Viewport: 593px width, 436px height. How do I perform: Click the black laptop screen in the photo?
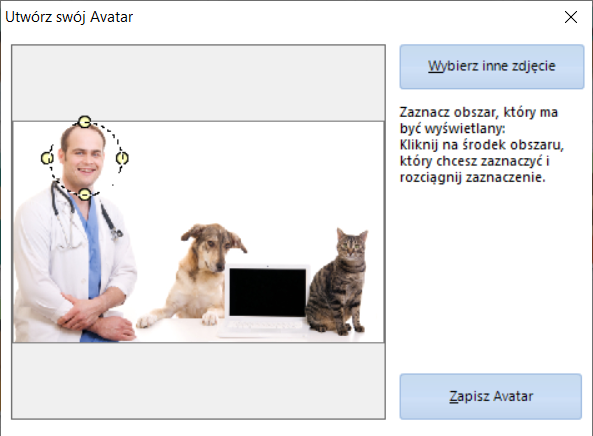[x=267, y=292]
